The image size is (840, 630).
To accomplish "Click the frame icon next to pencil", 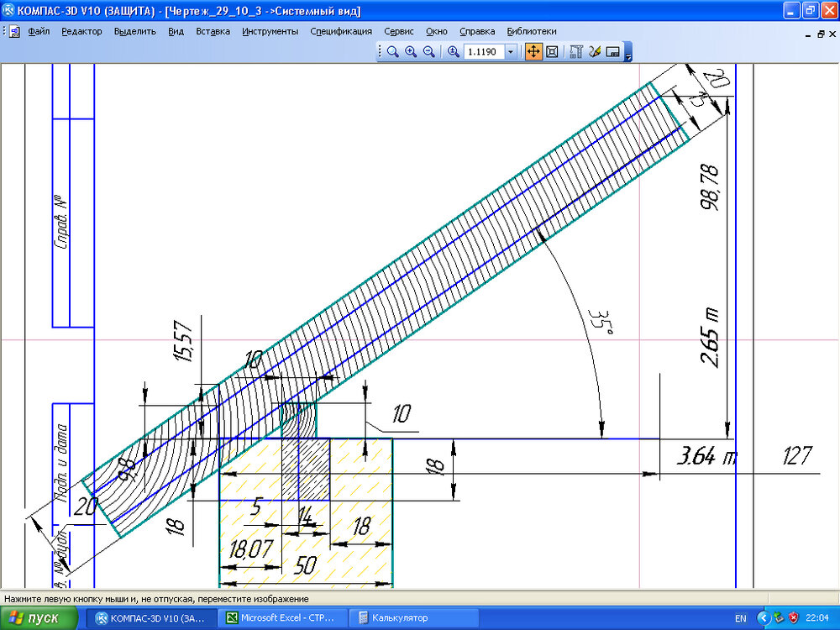I will coord(612,51).
